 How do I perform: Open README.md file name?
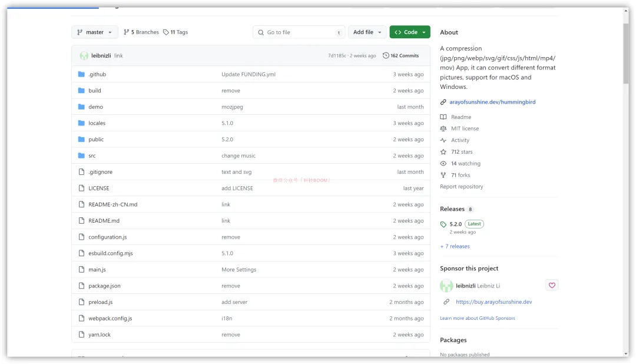[x=104, y=221]
